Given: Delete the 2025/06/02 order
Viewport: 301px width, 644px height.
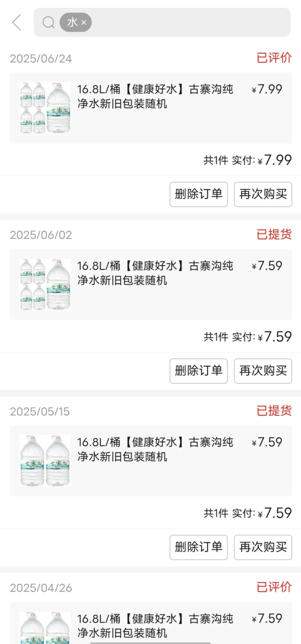Looking at the screenshot, I should (x=198, y=371).
